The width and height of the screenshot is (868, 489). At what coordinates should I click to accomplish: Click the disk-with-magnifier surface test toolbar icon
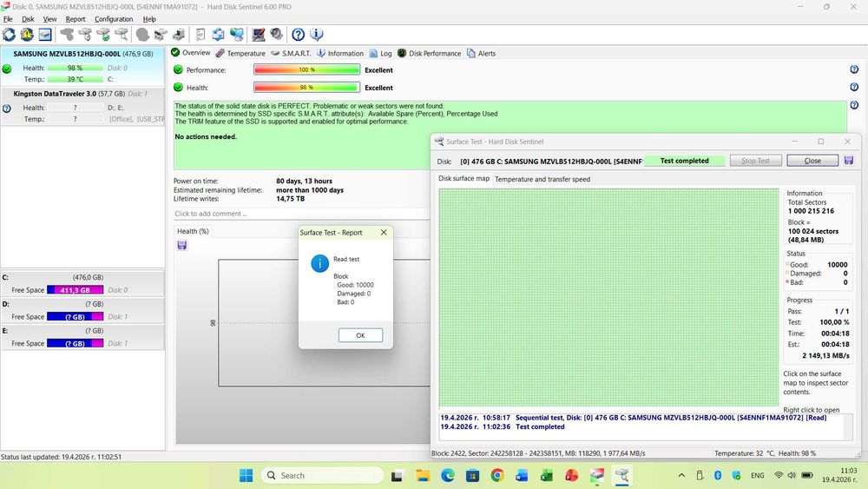click(122, 35)
